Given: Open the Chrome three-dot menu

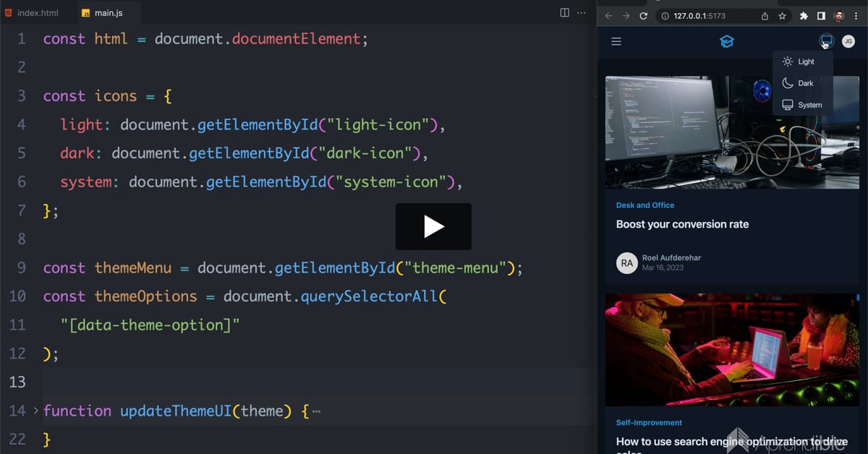Looking at the screenshot, I should pos(856,16).
